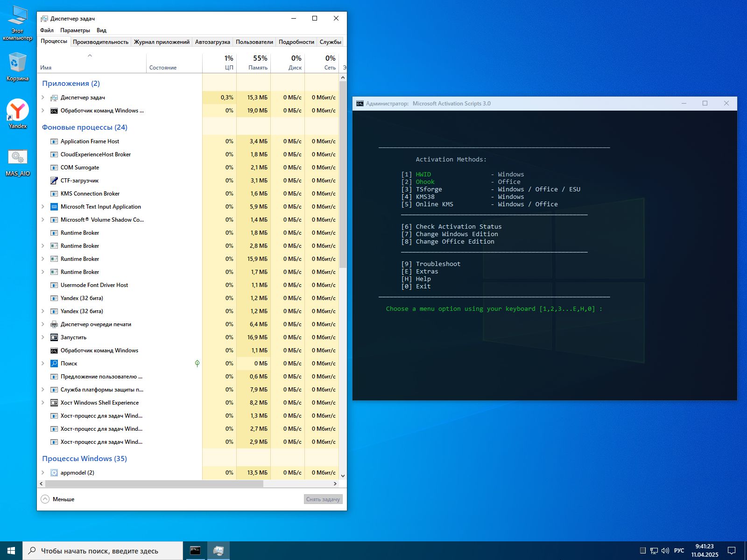The image size is (747, 560).
Task: Expand the Обработчик команд Windows app row
Action: point(43,111)
